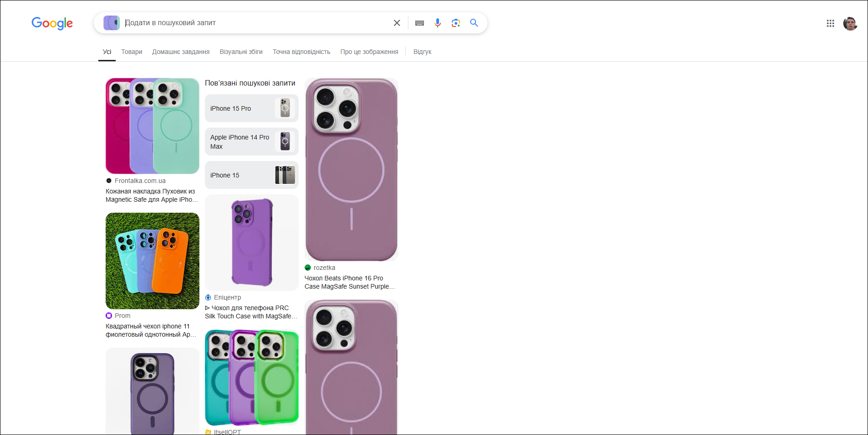Screen dimensions: 868x435
Task: Click the magnifying glass search button
Action: pyautogui.click(x=474, y=23)
